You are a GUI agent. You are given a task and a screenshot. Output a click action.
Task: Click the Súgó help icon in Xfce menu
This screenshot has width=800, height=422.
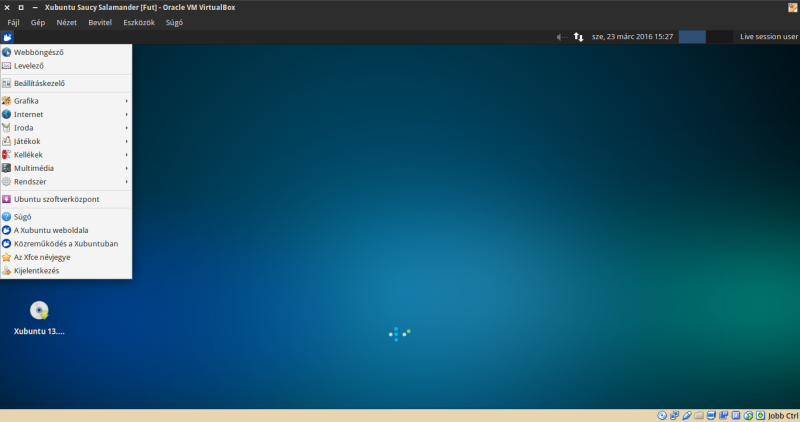tap(6, 217)
